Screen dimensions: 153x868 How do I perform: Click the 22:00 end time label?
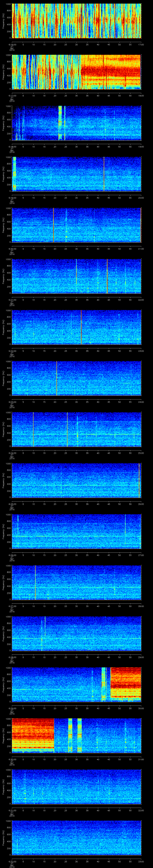click(x=141, y=300)
